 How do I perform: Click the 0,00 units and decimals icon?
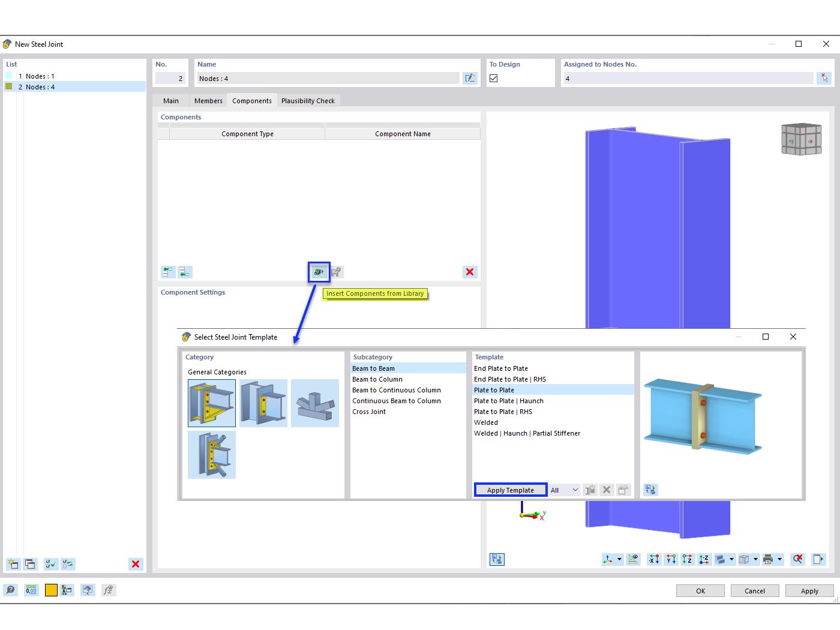point(31,590)
